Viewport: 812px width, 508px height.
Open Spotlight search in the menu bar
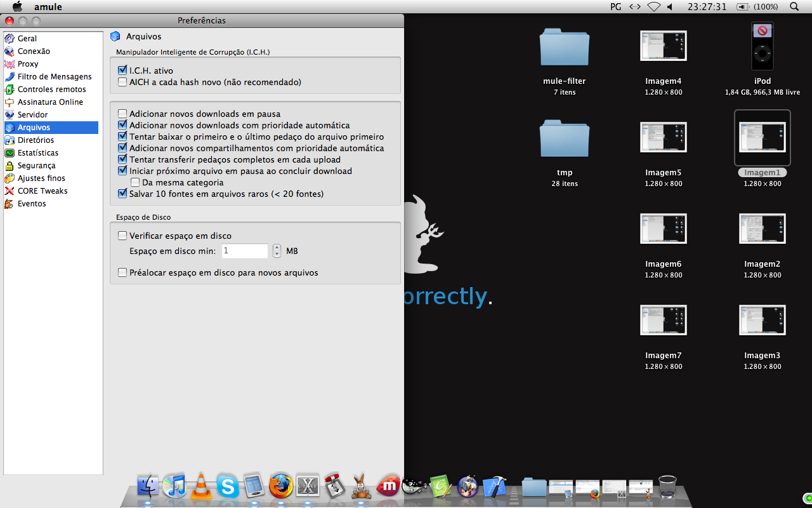[794, 6]
